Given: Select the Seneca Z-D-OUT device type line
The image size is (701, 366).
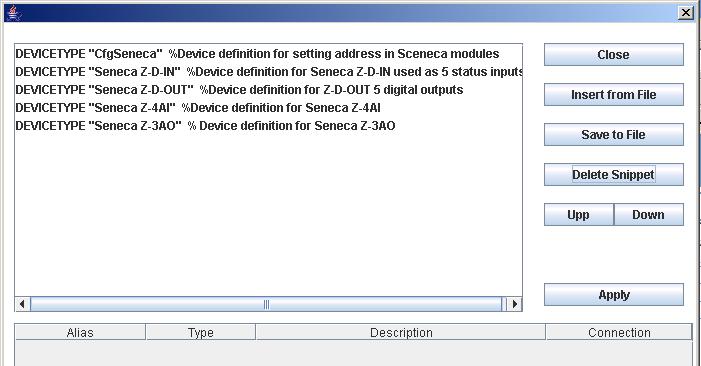Looking at the screenshot, I should tap(268, 90).
